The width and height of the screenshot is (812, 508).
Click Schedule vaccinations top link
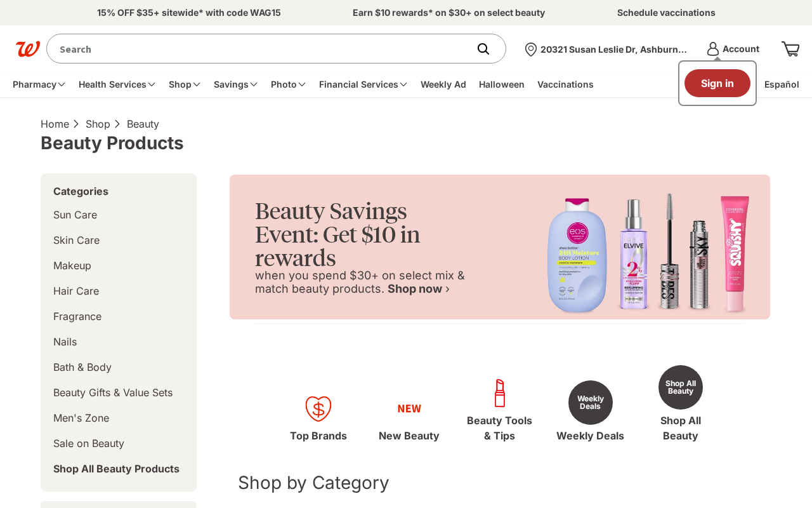tap(666, 13)
